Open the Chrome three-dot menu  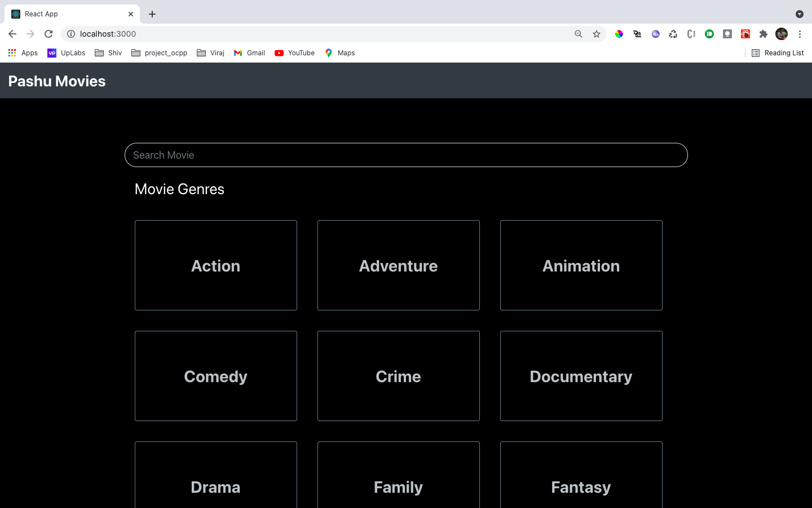(800, 34)
